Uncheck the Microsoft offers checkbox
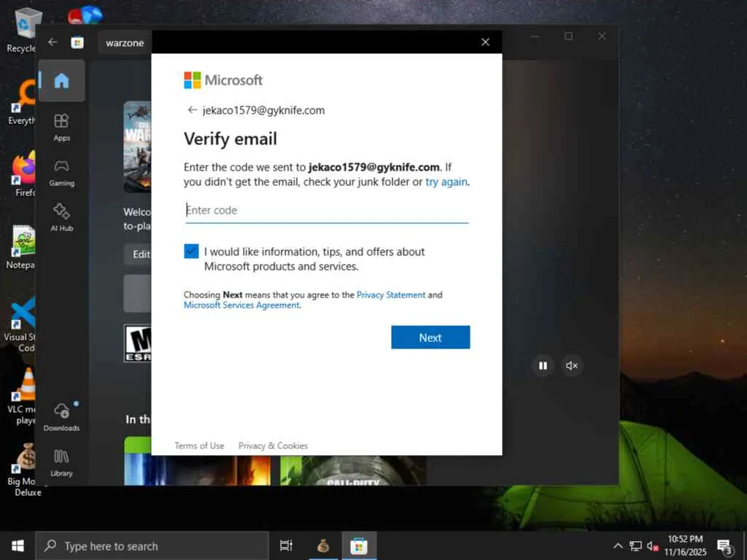The height and width of the screenshot is (560, 747). tap(191, 251)
